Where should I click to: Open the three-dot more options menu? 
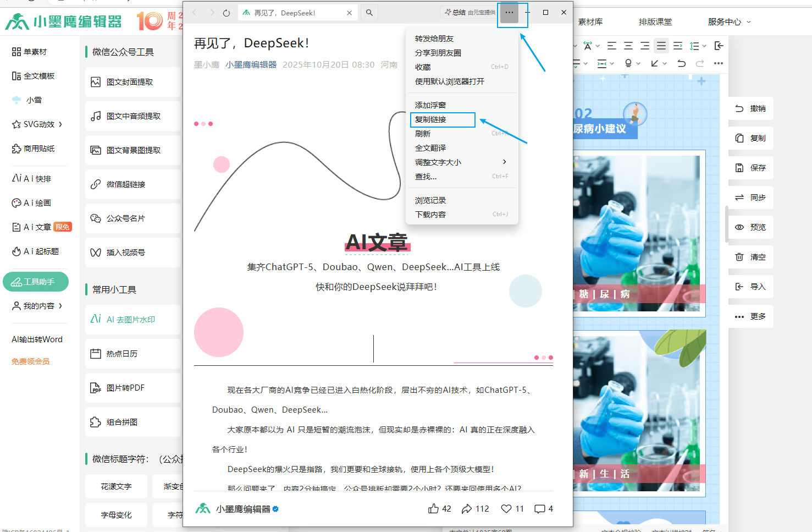pos(510,13)
